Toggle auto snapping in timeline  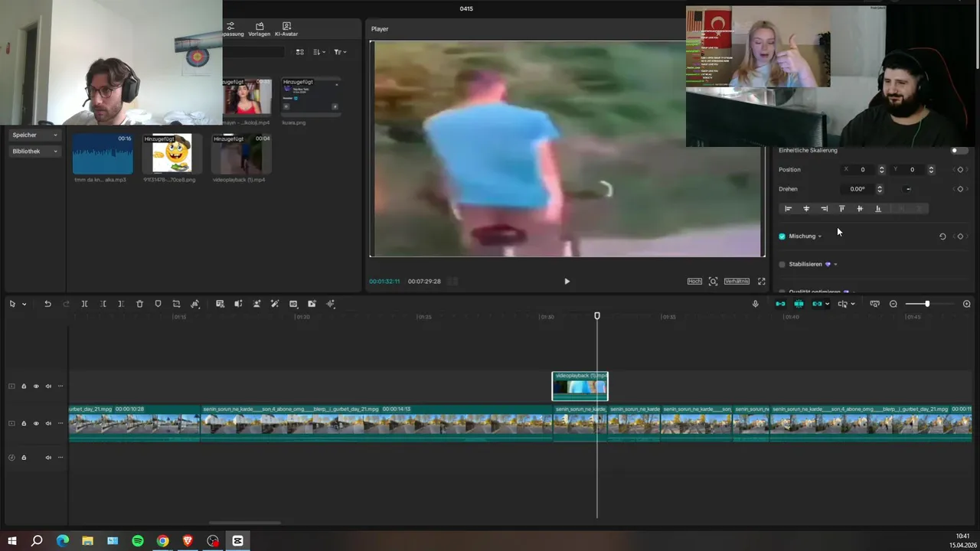click(x=799, y=304)
